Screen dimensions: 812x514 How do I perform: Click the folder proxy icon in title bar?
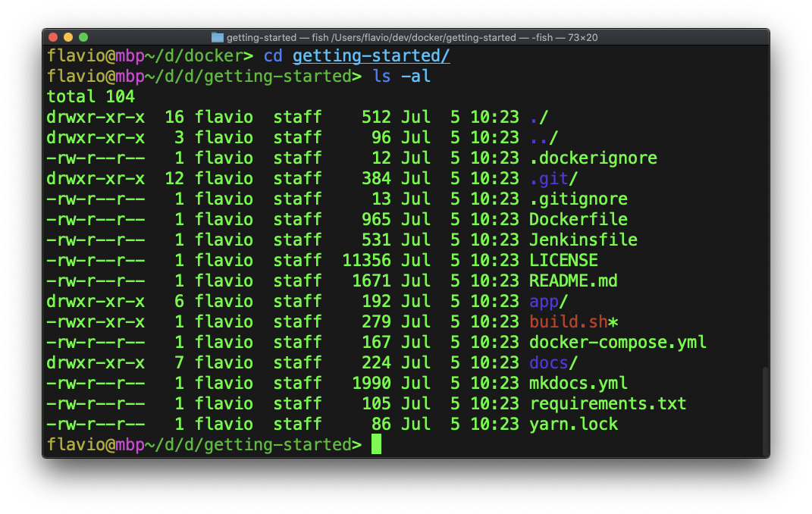(x=218, y=37)
